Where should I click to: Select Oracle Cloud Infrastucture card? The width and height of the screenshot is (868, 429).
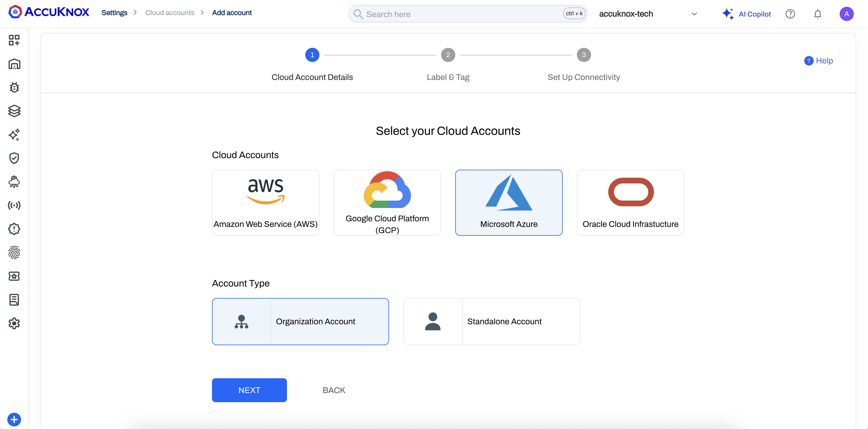[x=630, y=202]
